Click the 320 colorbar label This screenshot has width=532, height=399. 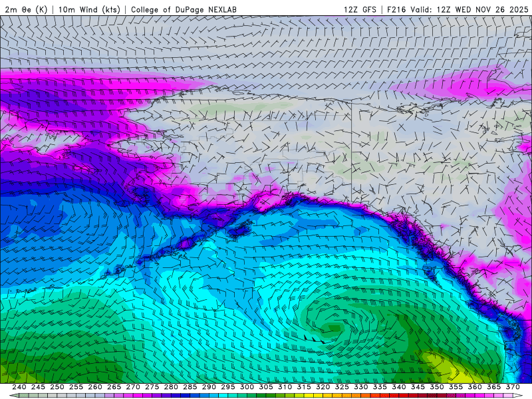[323, 387]
